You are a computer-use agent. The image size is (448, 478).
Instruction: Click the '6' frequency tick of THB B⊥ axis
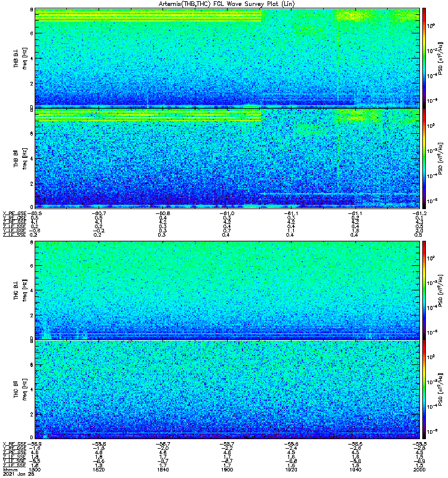coord(32,33)
